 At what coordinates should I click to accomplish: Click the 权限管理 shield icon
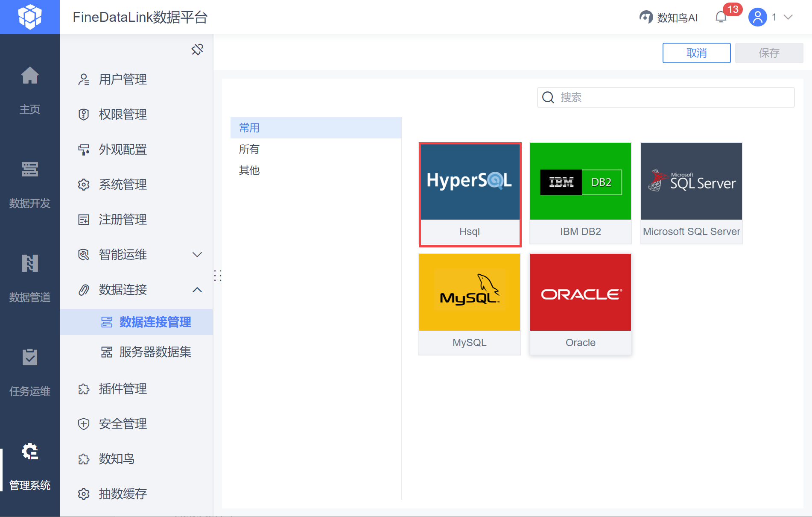84,115
